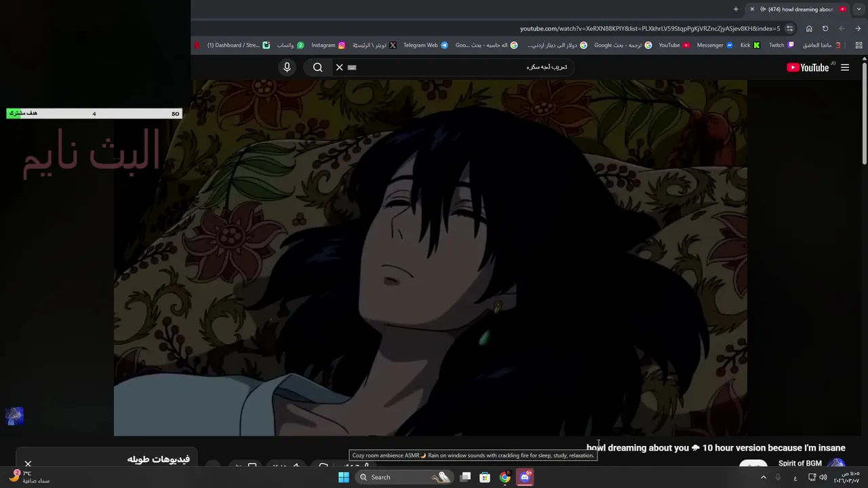
Task: Open the Windows Start menu
Action: [344, 477]
